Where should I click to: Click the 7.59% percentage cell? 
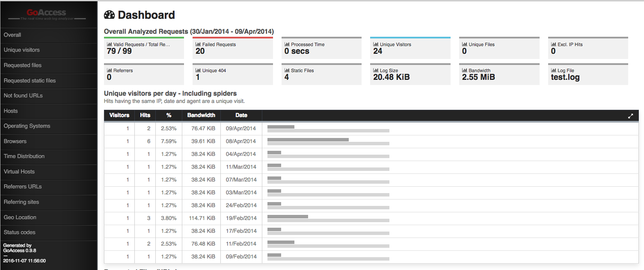[169, 141]
